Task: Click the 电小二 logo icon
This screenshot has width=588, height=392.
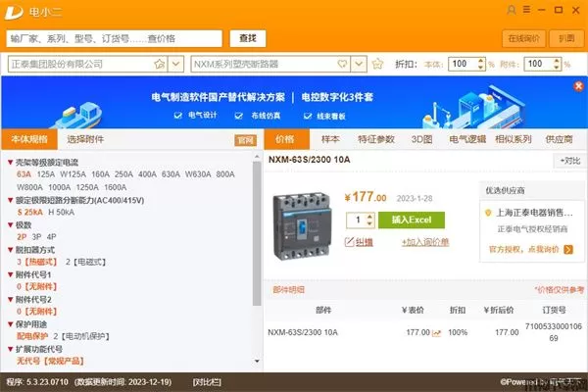Action: pos(14,13)
